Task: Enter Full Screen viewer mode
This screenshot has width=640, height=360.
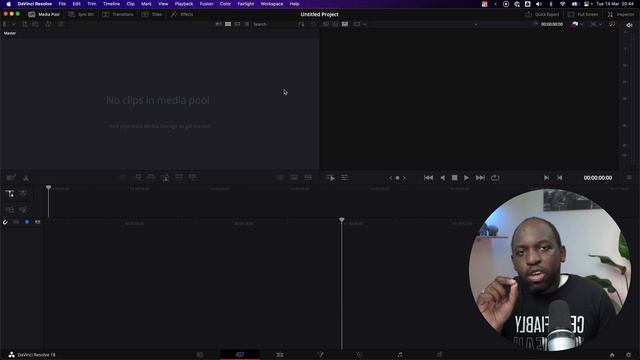Action: click(x=583, y=14)
